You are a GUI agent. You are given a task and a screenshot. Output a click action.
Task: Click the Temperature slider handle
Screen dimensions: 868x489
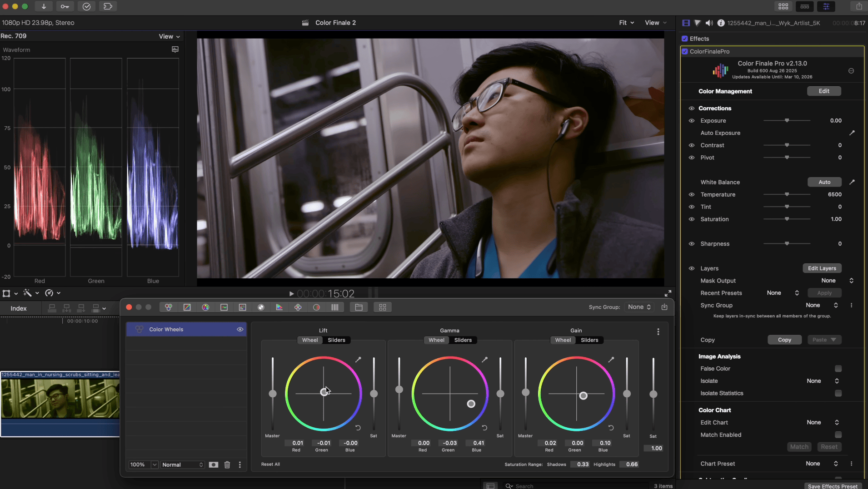point(787,194)
